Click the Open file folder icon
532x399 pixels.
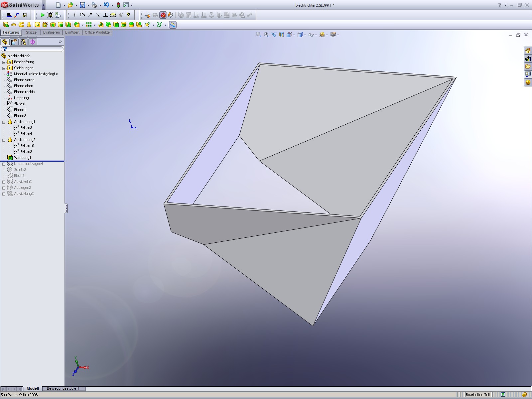click(x=70, y=5)
